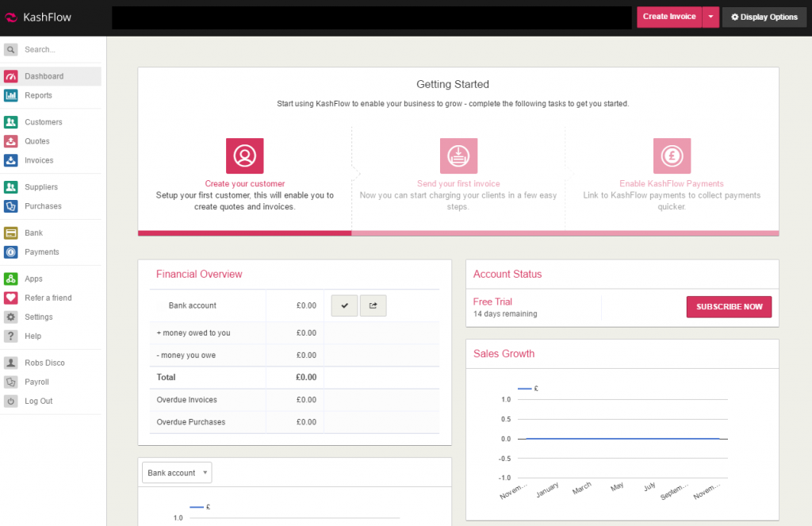Open Customers from the sidebar
Viewport: 812px width, 526px height.
44,122
